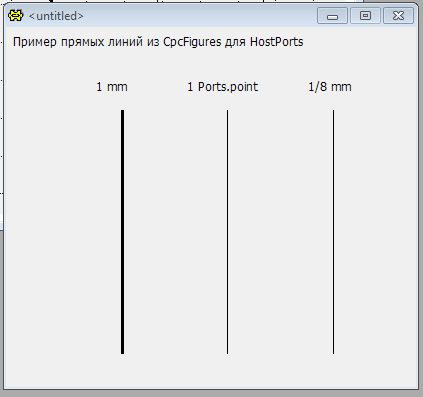Click the Russian heading text about CpcFigures

pos(158,42)
